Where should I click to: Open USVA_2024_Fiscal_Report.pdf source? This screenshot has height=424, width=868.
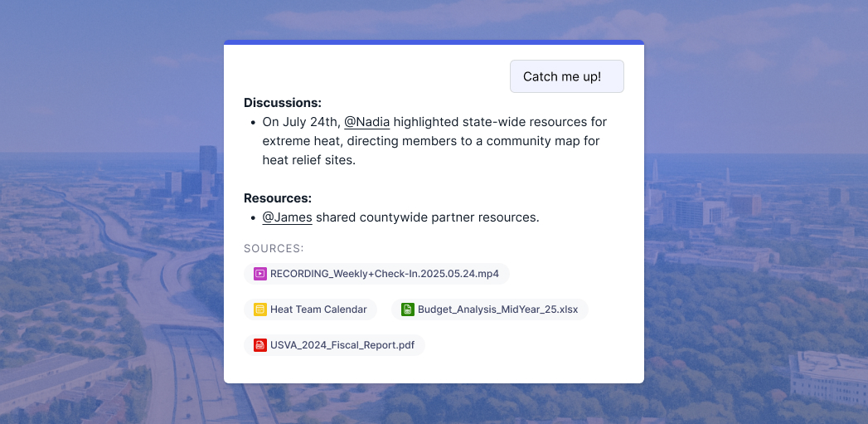pyautogui.click(x=334, y=344)
